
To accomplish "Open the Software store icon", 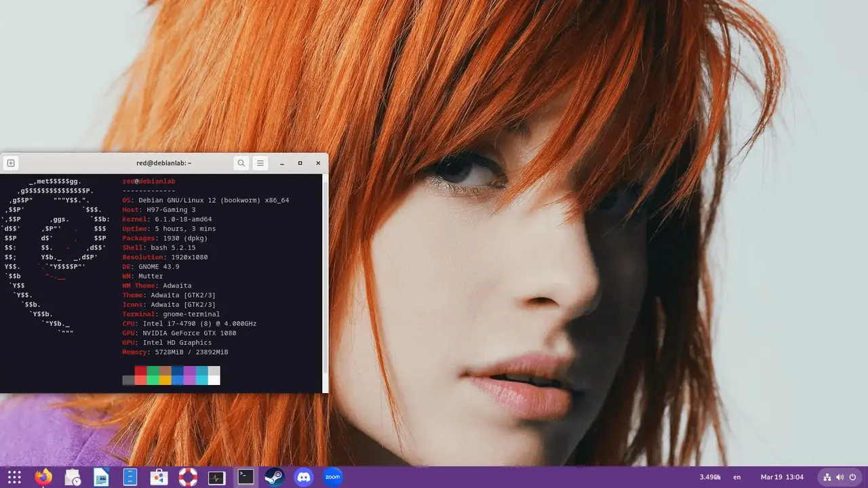I will click(x=159, y=477).
